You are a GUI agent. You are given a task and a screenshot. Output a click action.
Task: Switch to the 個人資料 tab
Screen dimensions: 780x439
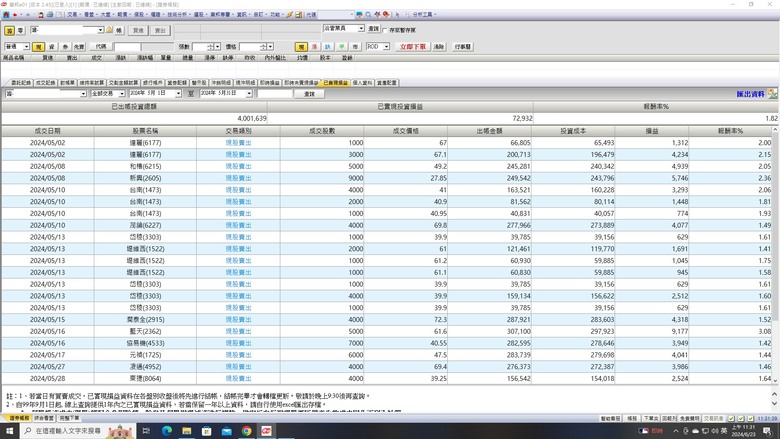point(362,83)
